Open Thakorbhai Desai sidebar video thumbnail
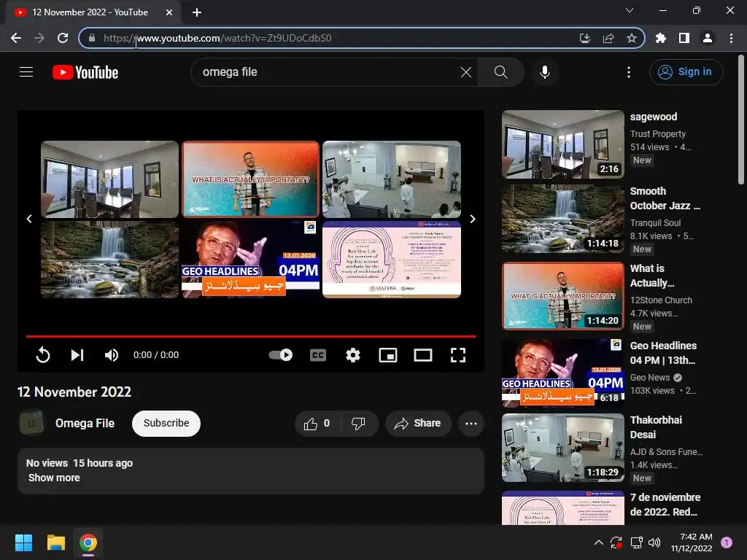Viewport: 747px width, 560px height. (563, 448)
